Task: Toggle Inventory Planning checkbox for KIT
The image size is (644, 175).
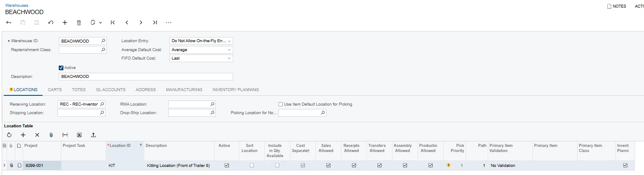Action: coord(625,165)
